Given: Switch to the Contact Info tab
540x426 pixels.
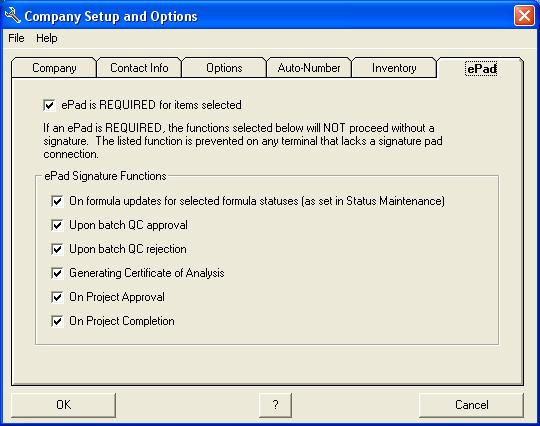Looking at the screenshot, I should point(139,68).
